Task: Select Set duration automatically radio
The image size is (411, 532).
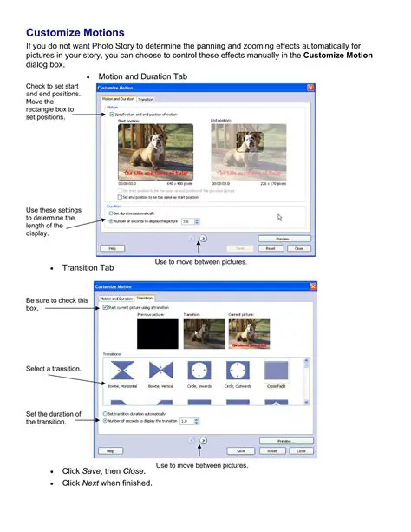Action: pos(111,213)
